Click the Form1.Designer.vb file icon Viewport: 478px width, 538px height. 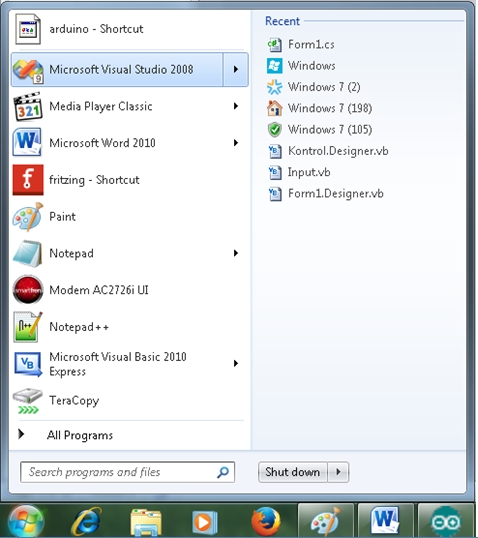coord(275,194)
